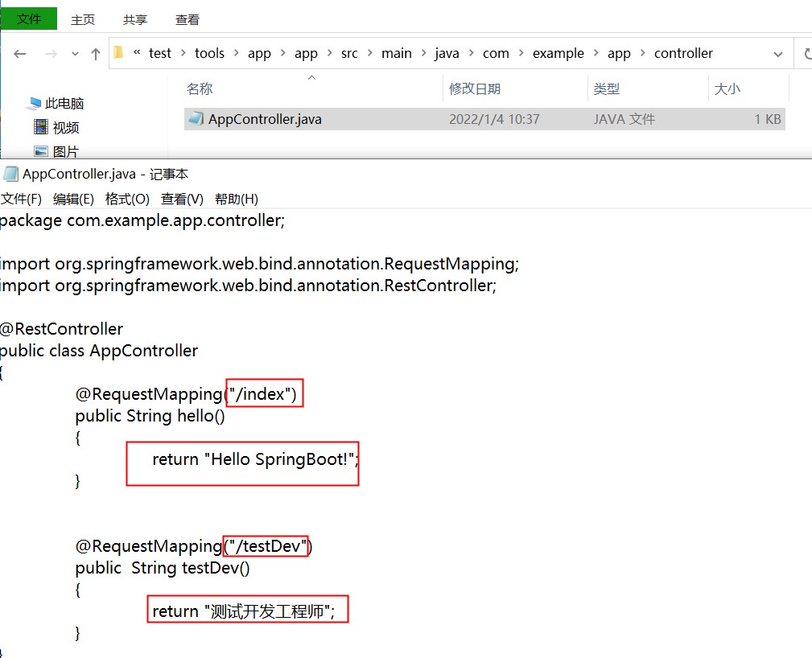Click AppController.java file icon
Screen dimensions: 812x658
click(196, 118)
